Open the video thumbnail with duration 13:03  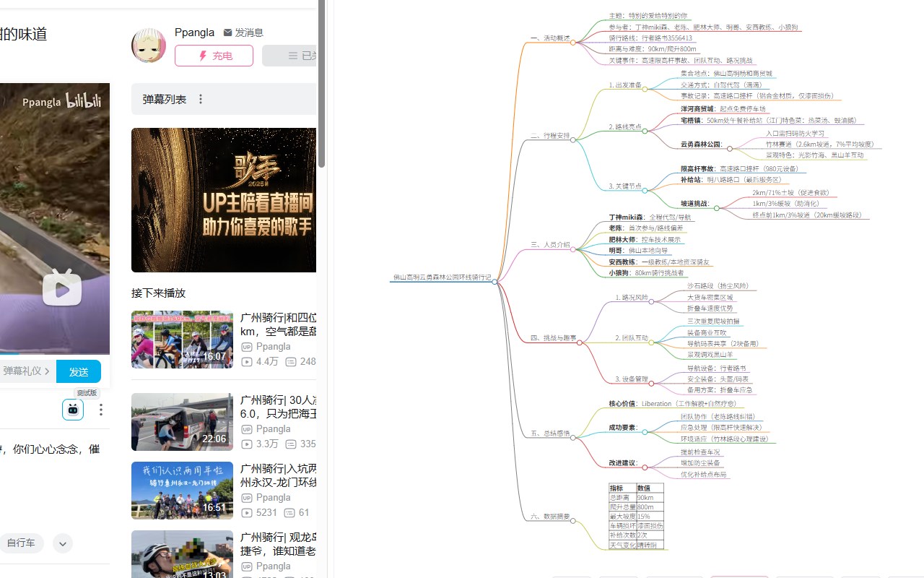point(182,554)
